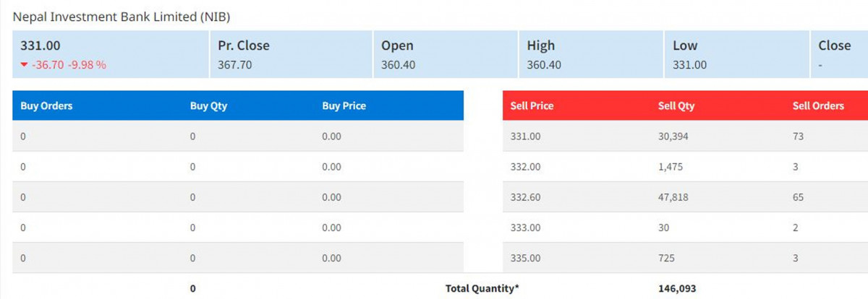Select the Buy Price column header
This screenshot has height=299, width=868.
coord(344,105)
